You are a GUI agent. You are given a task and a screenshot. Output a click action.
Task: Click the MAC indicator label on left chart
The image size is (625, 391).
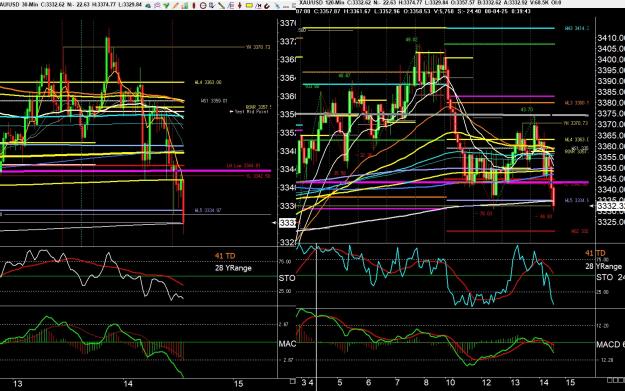click(x=287, y=344)
